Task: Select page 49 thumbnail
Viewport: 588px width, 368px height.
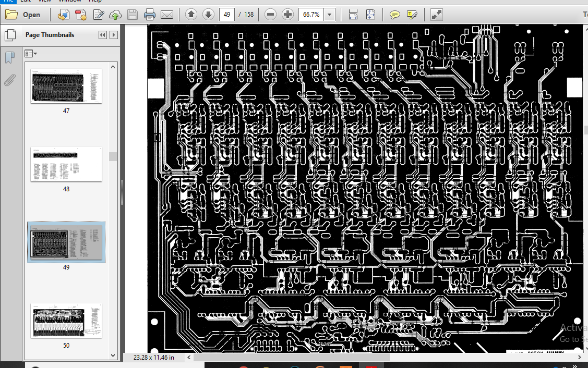Action: (66, 242)
